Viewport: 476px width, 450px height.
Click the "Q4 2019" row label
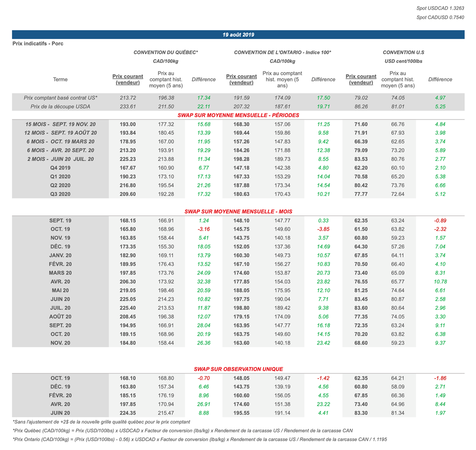pos(60,167)
